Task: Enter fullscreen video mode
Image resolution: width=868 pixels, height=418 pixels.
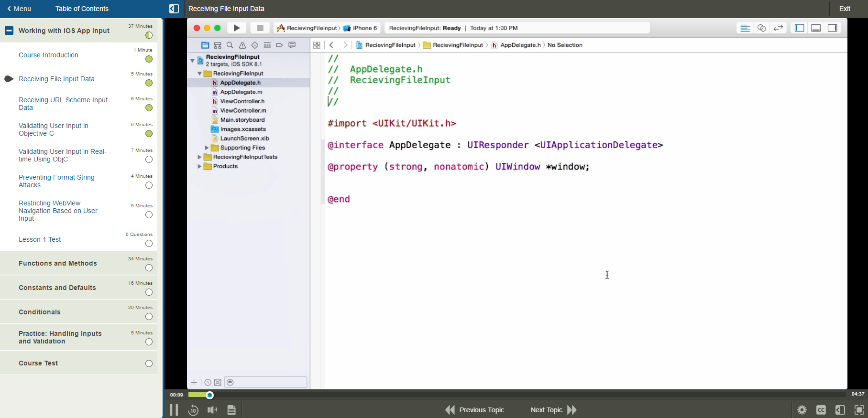Action: coord(859,410)
